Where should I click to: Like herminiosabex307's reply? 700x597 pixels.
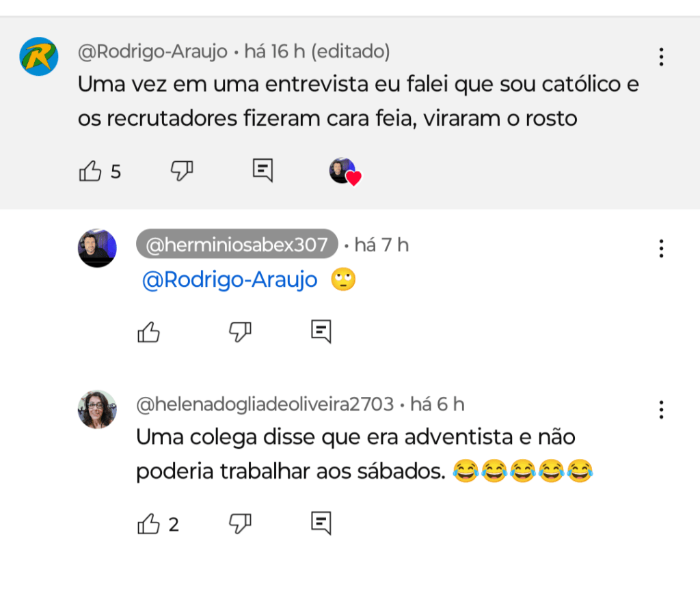(148, 332)
